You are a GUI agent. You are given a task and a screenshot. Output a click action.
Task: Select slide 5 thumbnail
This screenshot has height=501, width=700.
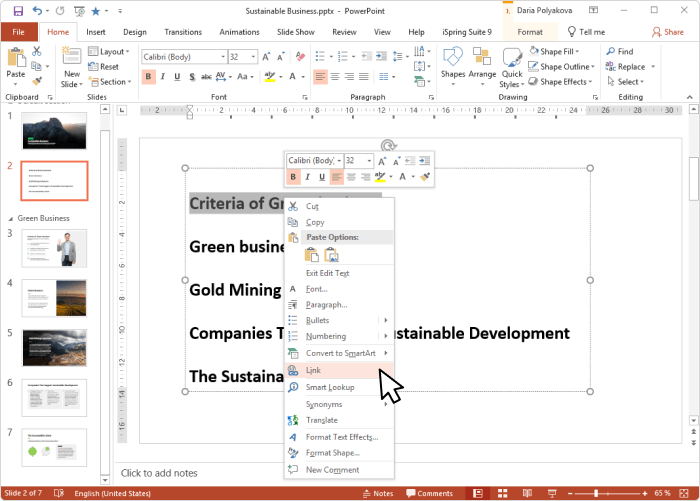(x=54, y=348)
